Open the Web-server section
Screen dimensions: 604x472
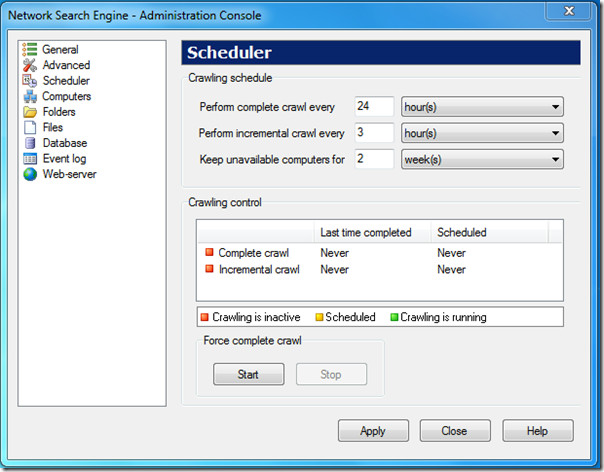(69, 174)
